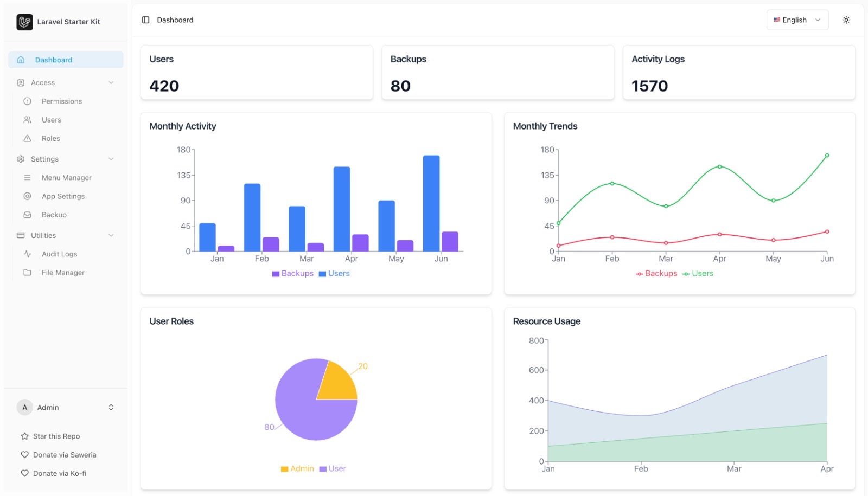Click the App Settings at-sign icon
Screen dimensions: 868x496
[28, 196]
